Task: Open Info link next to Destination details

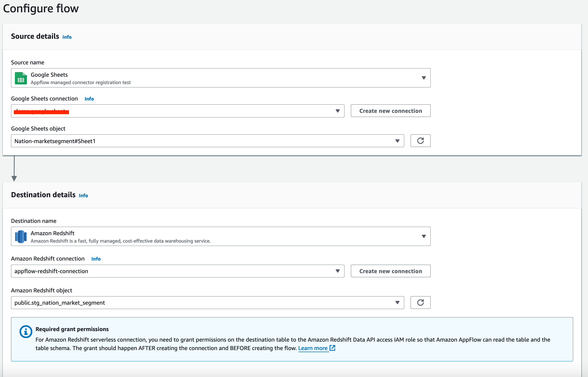Action: click(83, 196)
